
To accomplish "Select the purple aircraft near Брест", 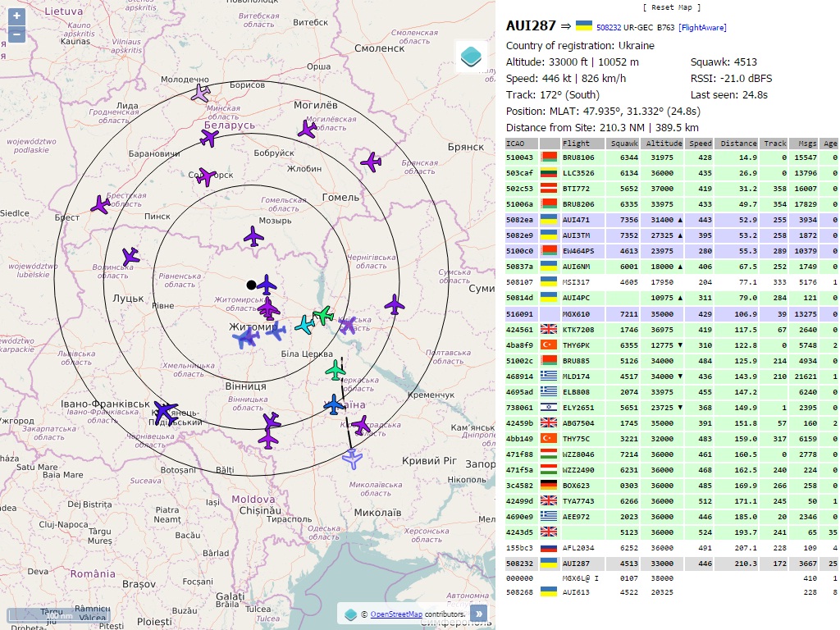I will (101, 204).
